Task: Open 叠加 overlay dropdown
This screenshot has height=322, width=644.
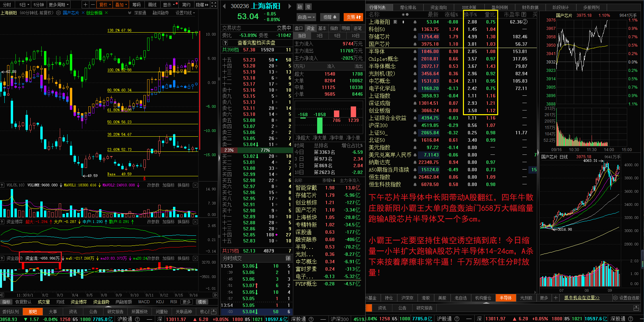Action: 121,5
